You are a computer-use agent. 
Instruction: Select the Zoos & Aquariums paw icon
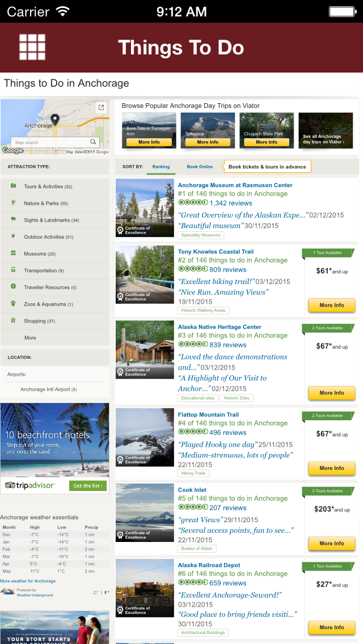point(13,303)
